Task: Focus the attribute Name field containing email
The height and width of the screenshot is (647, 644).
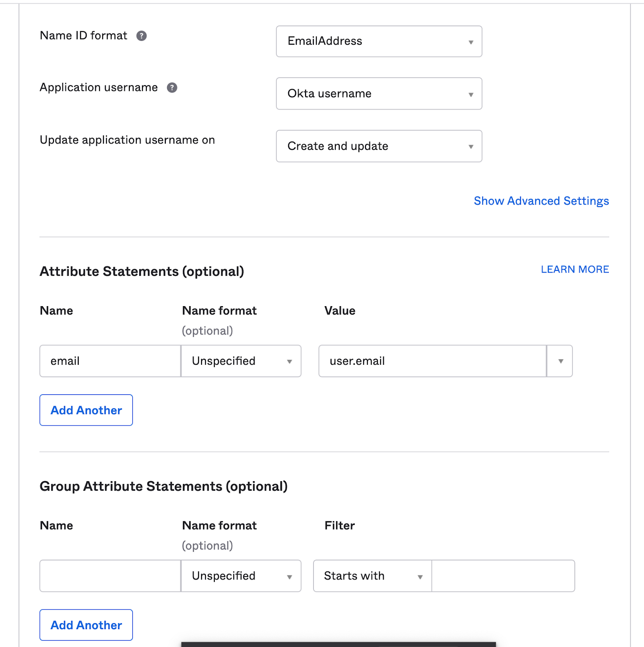Action: pyautogui.click(x=110, y=361)
